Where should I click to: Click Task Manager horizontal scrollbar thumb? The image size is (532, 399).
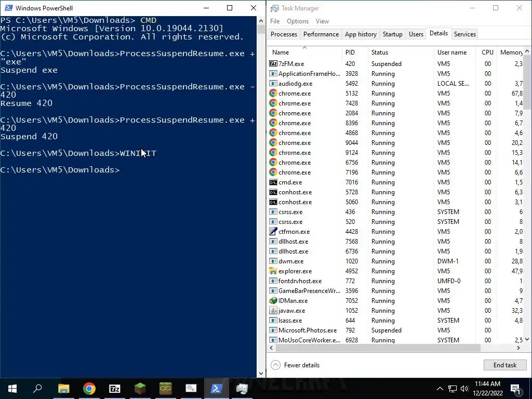tap(378, 348)
